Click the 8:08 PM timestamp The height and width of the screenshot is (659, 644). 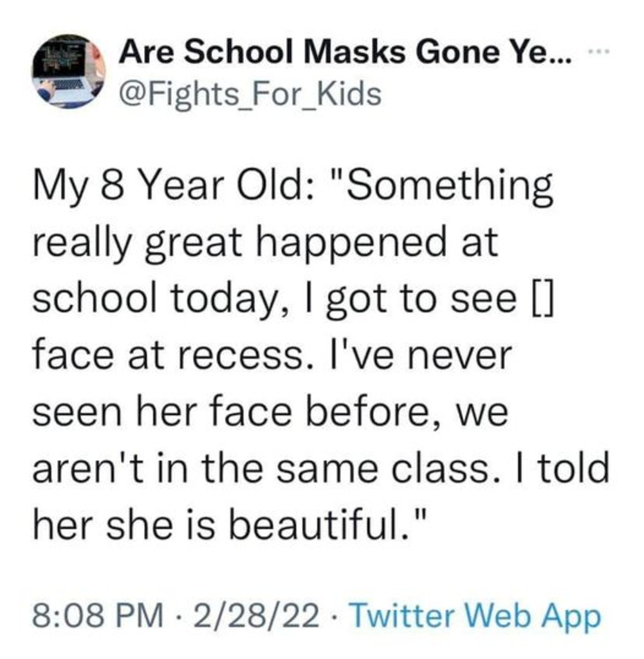[96, 615]
